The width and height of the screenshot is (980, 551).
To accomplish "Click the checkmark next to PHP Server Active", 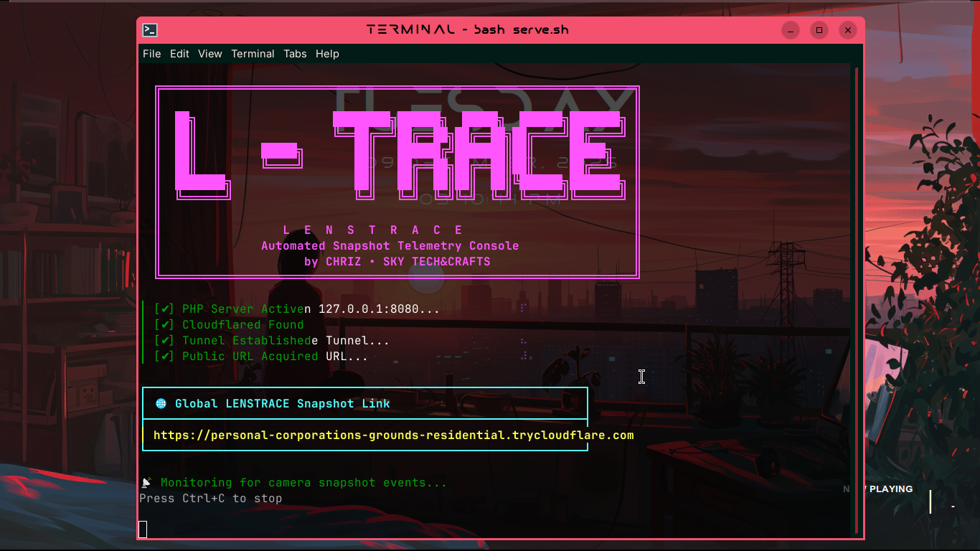I will click(x=164, y=309).
